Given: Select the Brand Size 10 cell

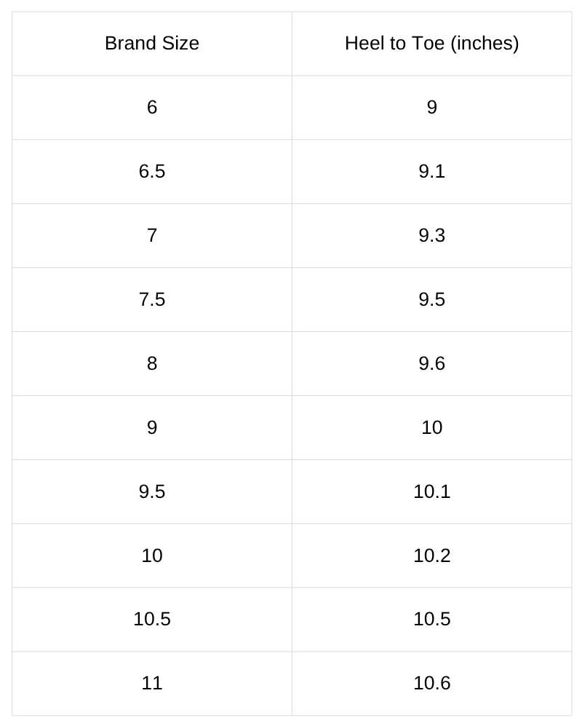Looking at the screenshot, I should [x=152, y=555].
